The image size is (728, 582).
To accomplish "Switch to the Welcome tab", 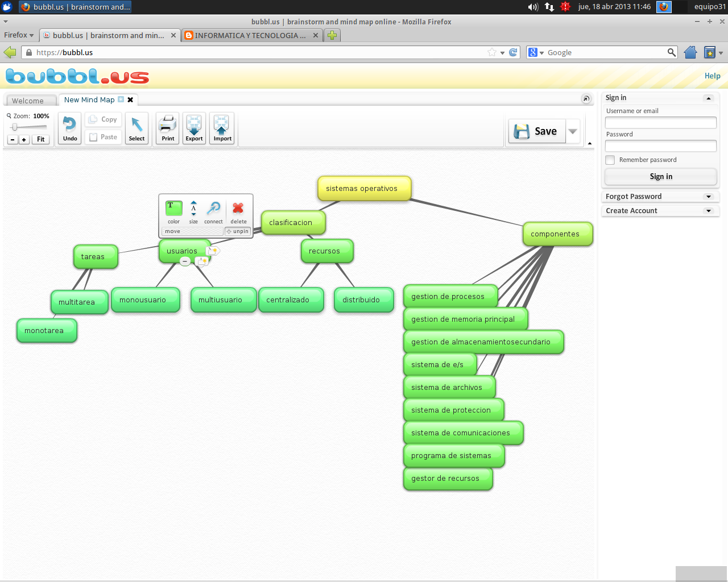I will click(30, 100).
